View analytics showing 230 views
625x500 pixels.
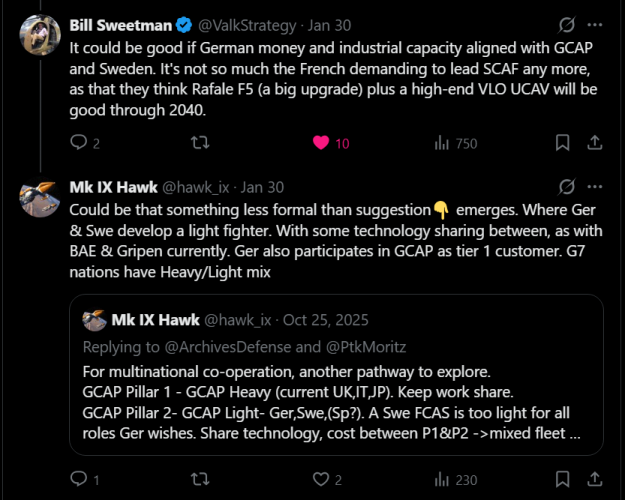point(441,479)
